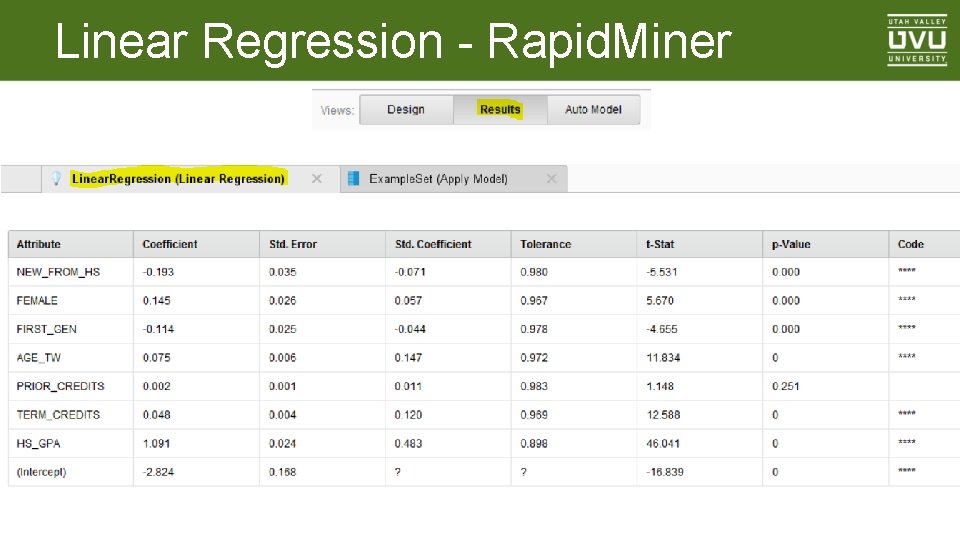
Task: Click coefficient value -0.193
Action: 158,272
